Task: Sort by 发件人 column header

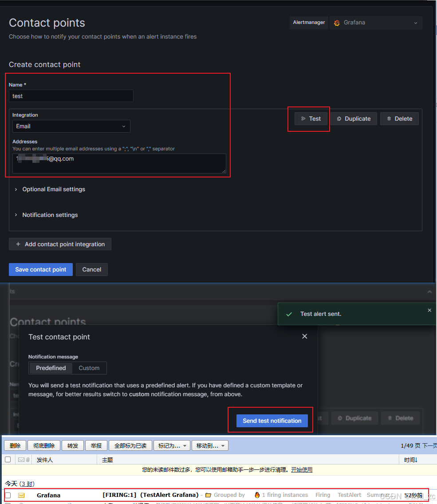Action: [x=45, y=460]
